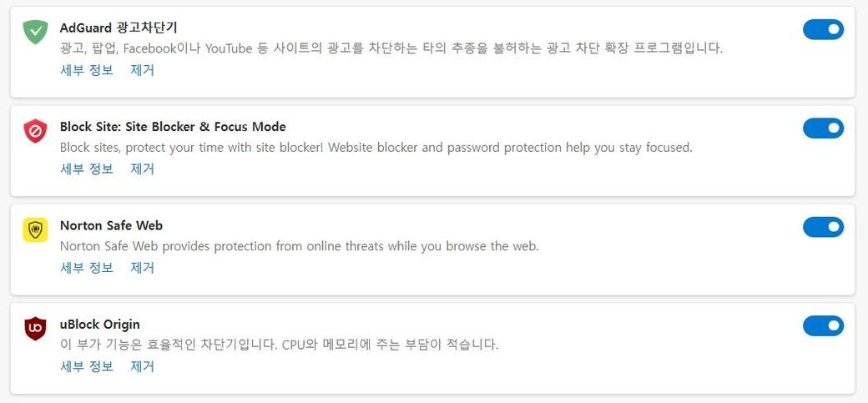Image resolution: width=868 pixels, height=403 pixels.
Task: Click 제거 to remove AdGuard
Action: [x=143, y=70]
